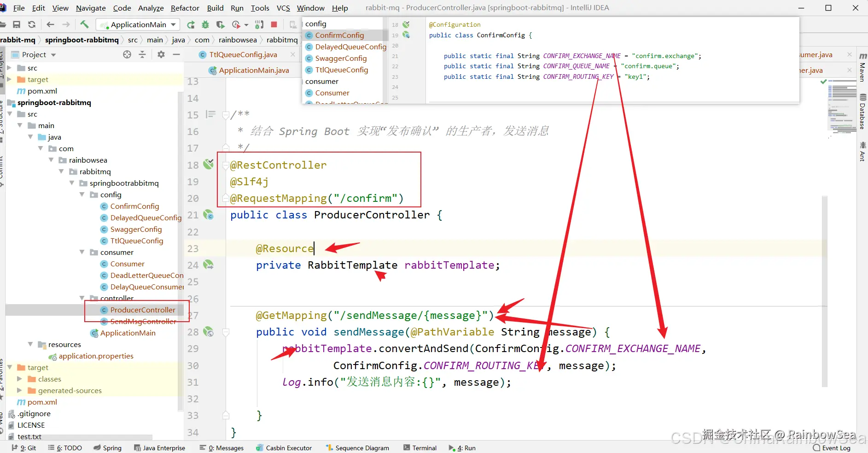Collapse the config package node
This screenshot has height=453, width=868.
coord(82,194)
